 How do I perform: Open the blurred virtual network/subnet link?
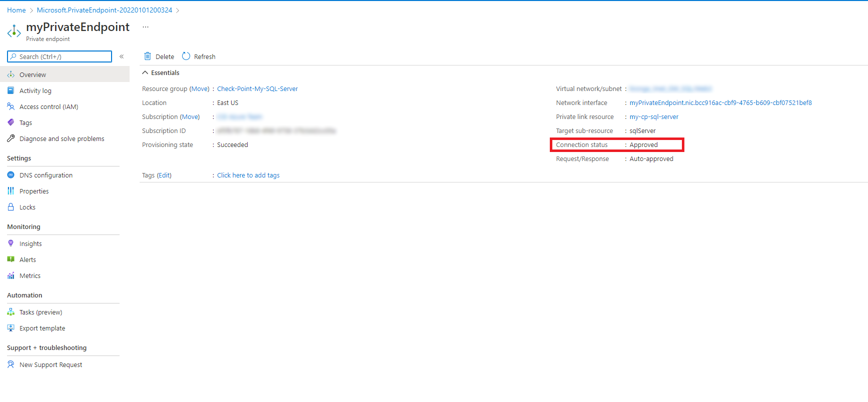click(x=670, y=88)
